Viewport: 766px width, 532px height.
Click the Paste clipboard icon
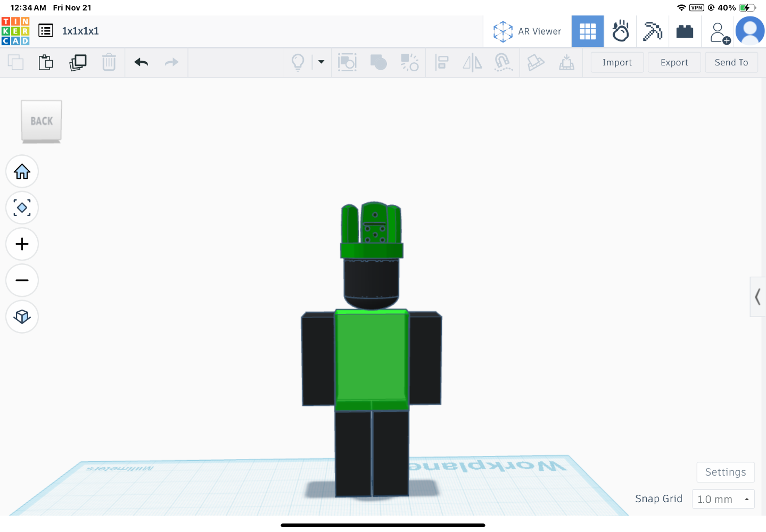coord(46,63)
